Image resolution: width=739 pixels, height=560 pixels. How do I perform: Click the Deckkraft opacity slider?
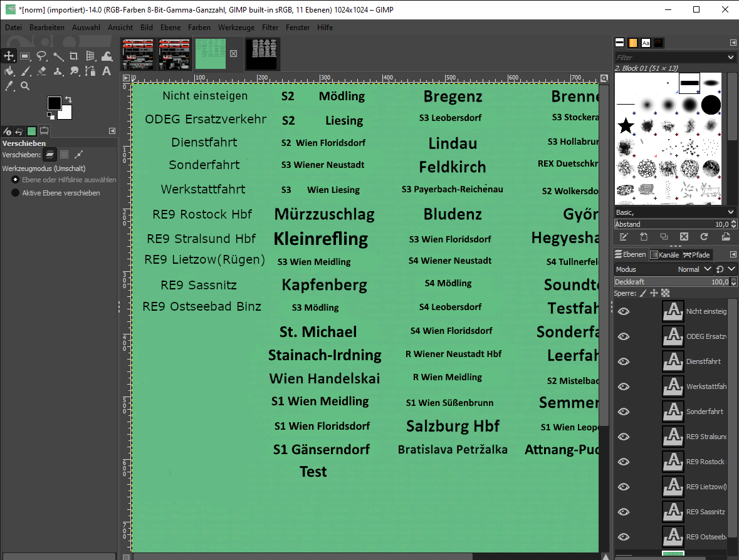coord(673,282)
